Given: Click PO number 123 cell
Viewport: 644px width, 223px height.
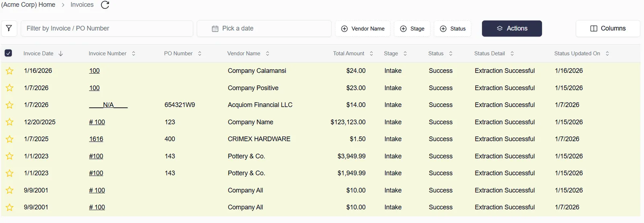Looking at the screenshot, I should pyautogui.click(x=170, y=122).
